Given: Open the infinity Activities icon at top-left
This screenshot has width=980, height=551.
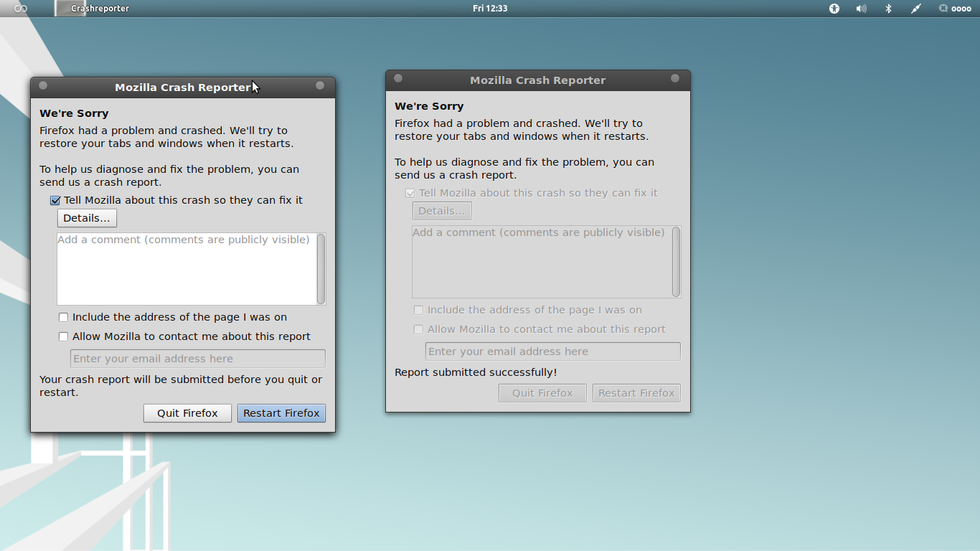Looking at the screenshot, I should click(21, 9).
